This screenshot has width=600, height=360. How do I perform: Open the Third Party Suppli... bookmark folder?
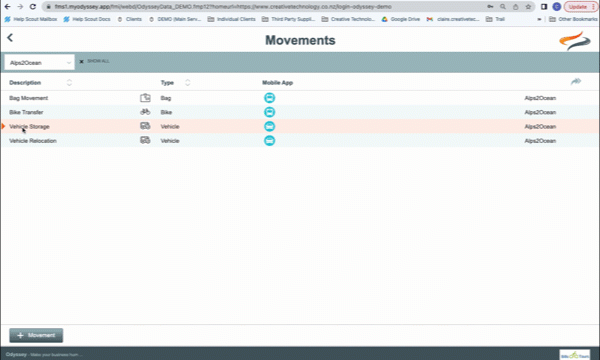(x=289, y=19)
